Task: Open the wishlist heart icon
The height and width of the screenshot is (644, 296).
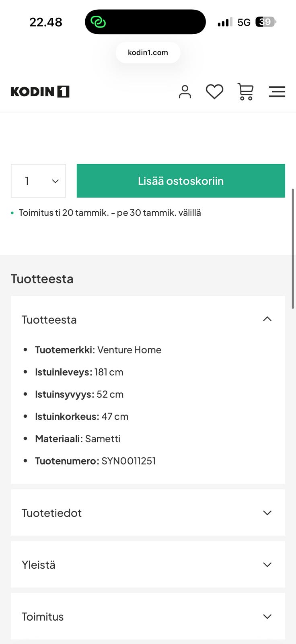Action: [214, 92]
